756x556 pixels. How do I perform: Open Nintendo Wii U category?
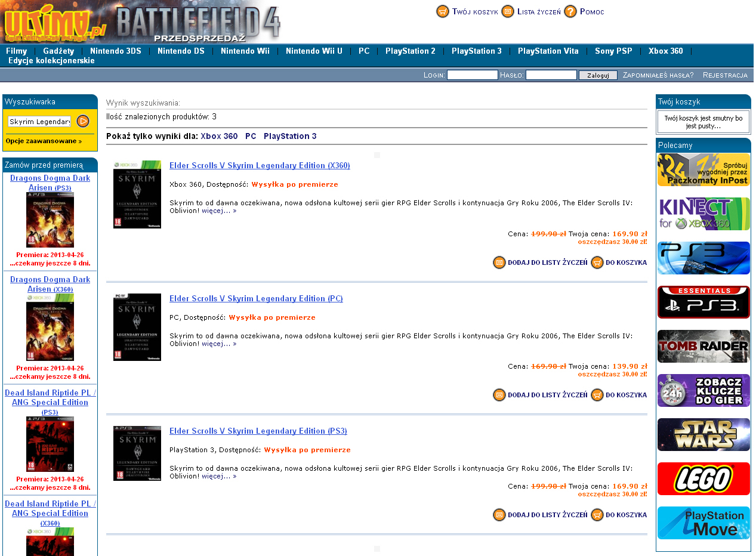coord(314,51)
